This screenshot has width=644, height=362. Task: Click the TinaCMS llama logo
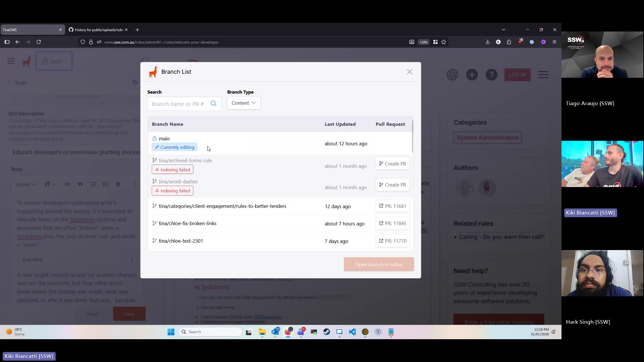click(x=26, y=61)
